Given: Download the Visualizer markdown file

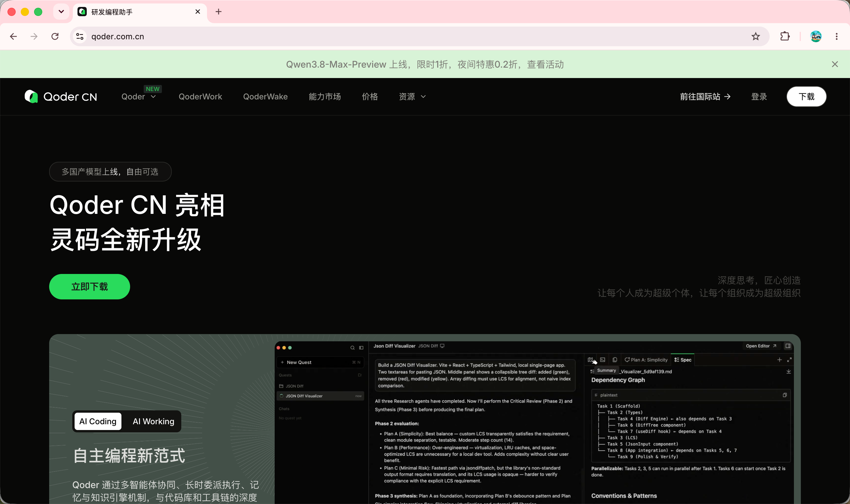Looking at the screenshot, I should [x=788, y=372].
